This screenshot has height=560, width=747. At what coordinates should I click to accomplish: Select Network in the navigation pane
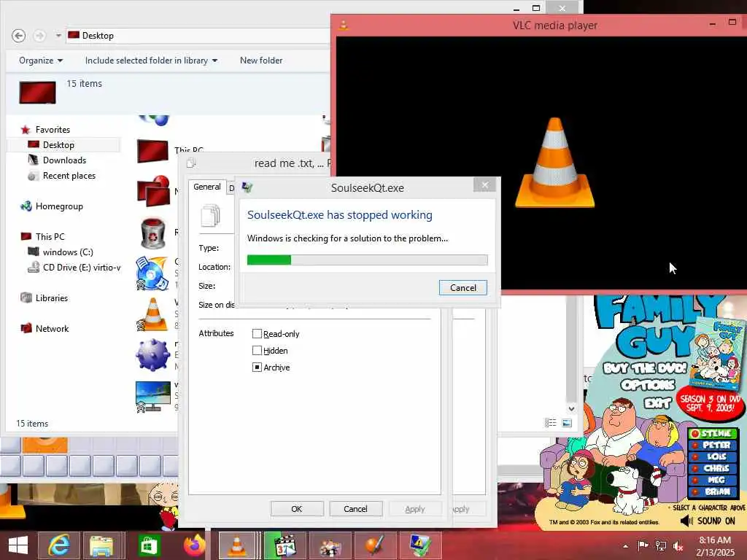click(x=52, y=329)
